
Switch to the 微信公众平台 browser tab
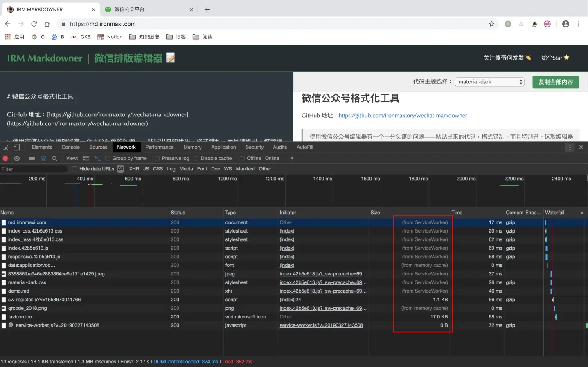coord(149,9)
